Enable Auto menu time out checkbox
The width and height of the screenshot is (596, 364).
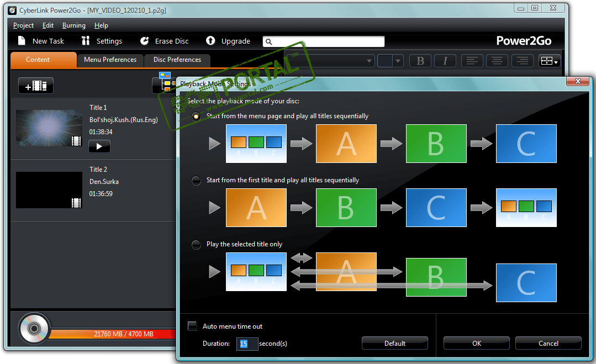click(x=192, y=326)
